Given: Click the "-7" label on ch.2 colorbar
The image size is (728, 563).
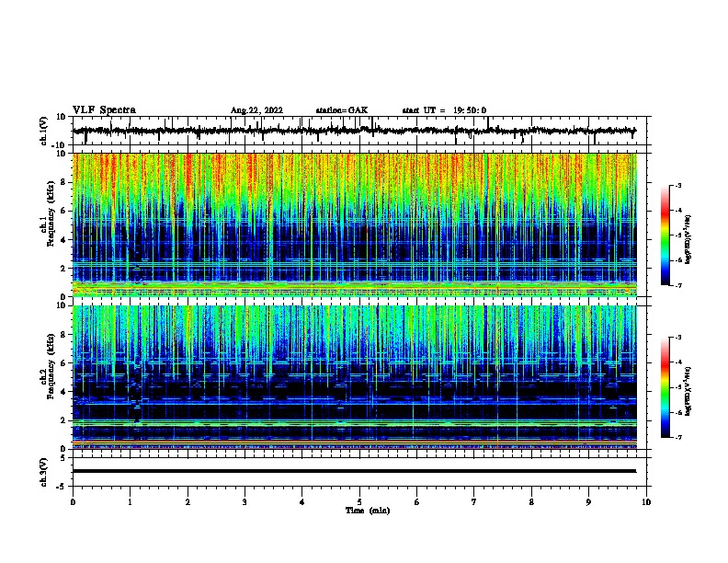Looking at the screenshot, I should pyautogui.click(x=678, y=437).
